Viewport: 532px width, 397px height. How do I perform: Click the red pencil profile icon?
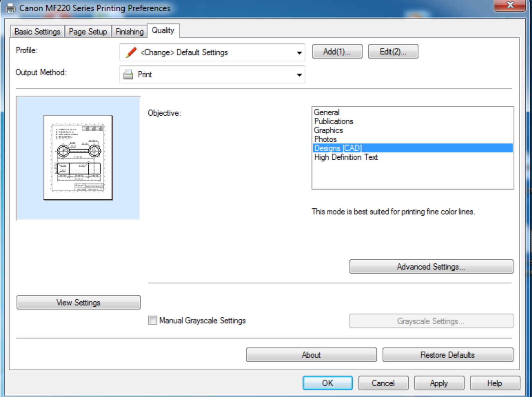tap(131, 52)
